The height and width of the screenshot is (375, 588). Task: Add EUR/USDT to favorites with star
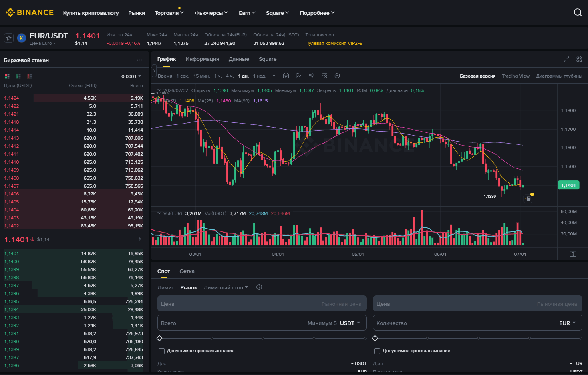(9, 38)
